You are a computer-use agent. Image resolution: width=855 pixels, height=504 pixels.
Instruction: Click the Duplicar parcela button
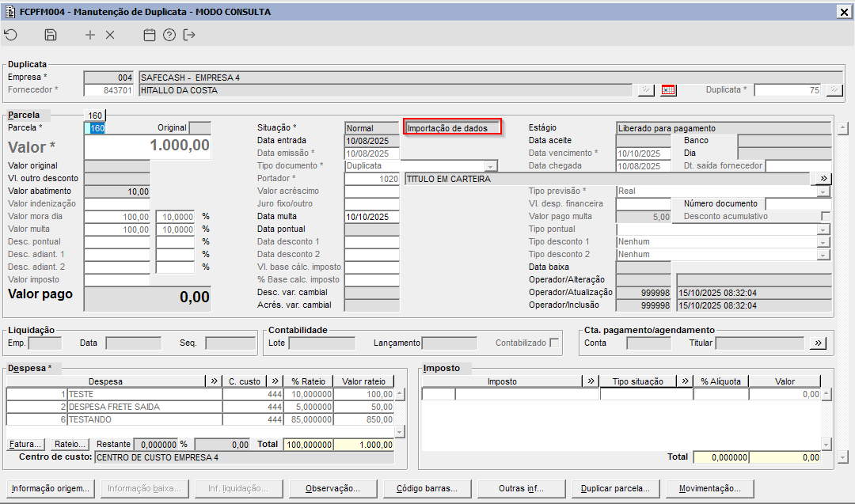(x=616, y=489)
